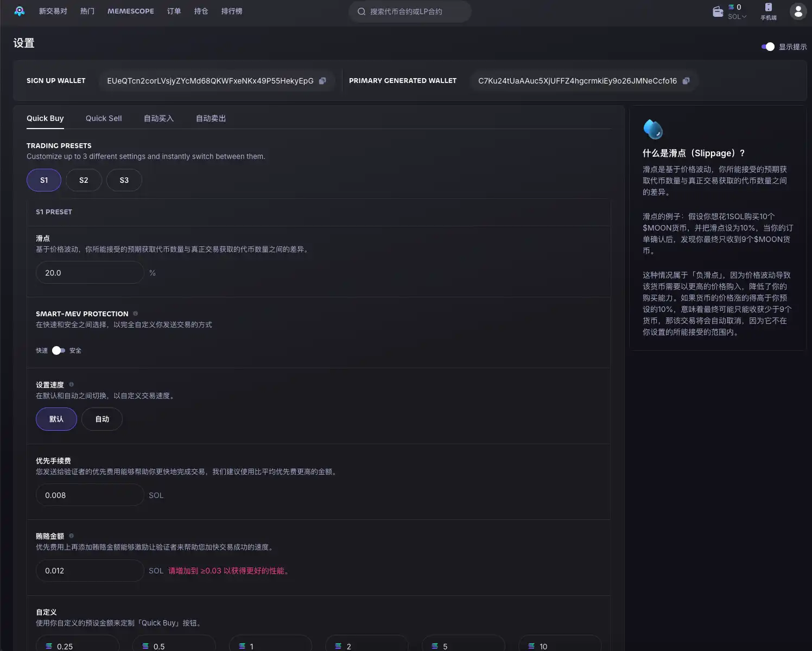Open the 自动买入 tab
The image size is (812, 651).
tap(158, 118)
